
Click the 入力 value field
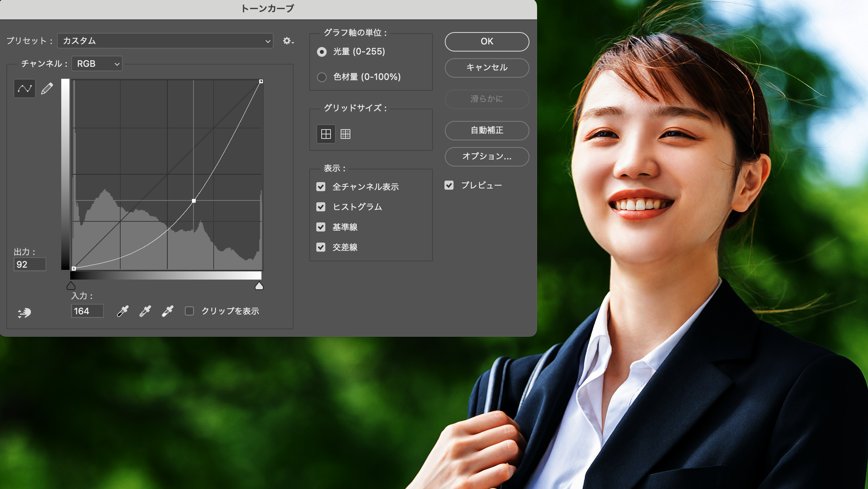[87, 311]
